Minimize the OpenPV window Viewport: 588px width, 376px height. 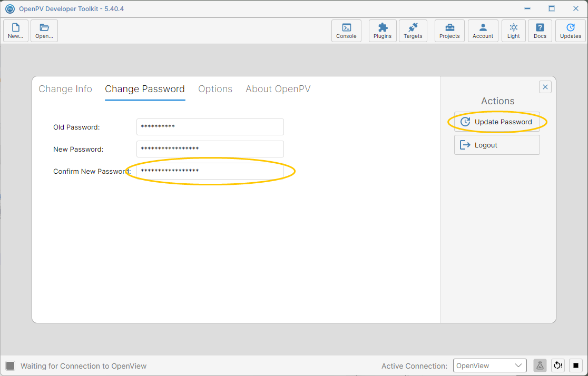point(527,8)
